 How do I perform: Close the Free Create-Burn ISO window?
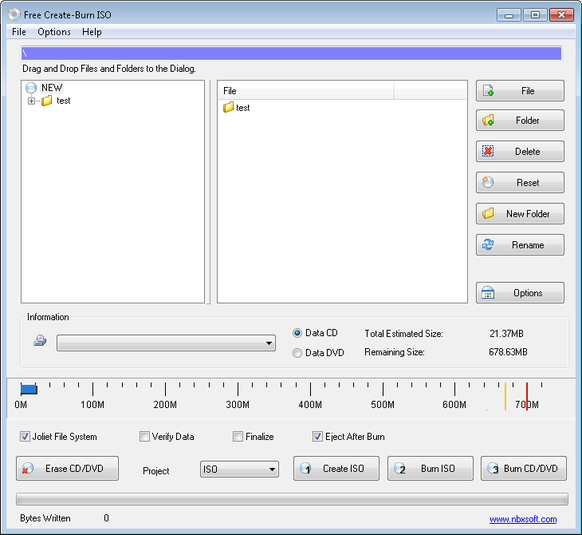click(562, 15)
